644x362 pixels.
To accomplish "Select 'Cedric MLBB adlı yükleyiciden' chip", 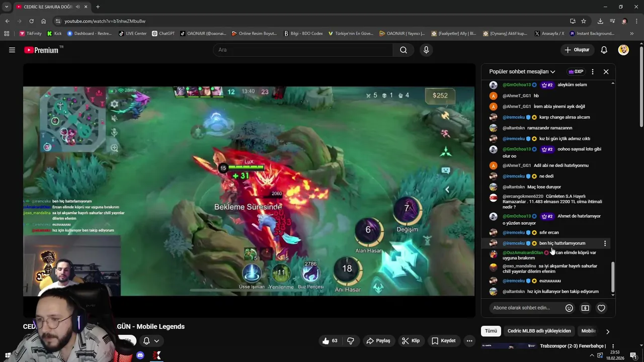I will click(539, 331).
